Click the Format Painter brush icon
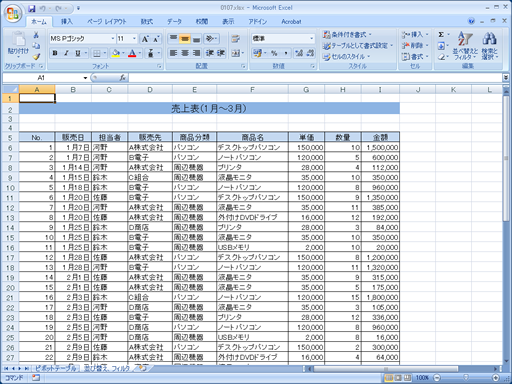Image resolution: width=512 pixels, height=384 pixels. click(x=36, y=57)
